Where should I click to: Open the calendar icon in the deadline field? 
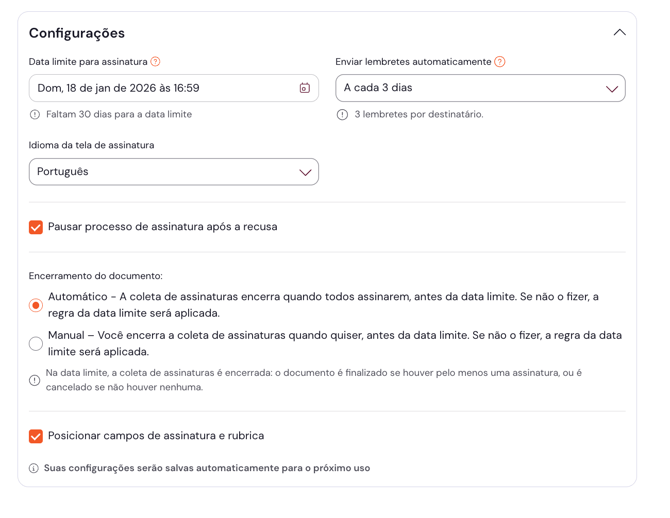pos(304,88)
